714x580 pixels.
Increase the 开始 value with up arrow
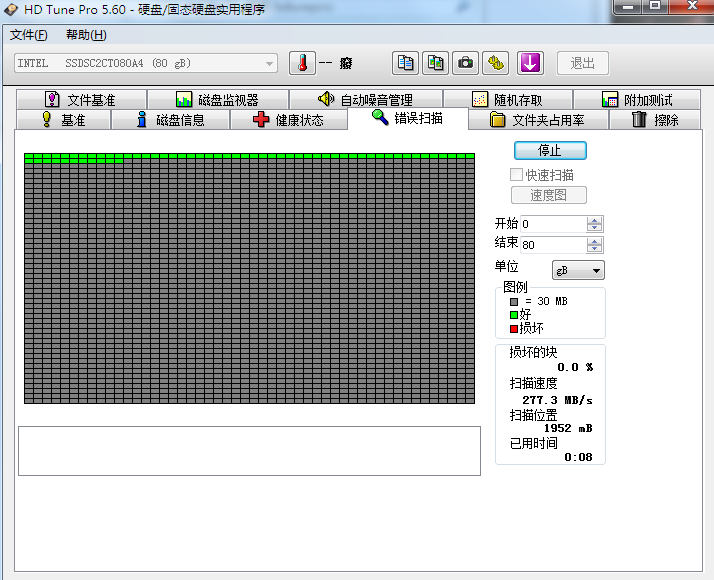point(594,220)
